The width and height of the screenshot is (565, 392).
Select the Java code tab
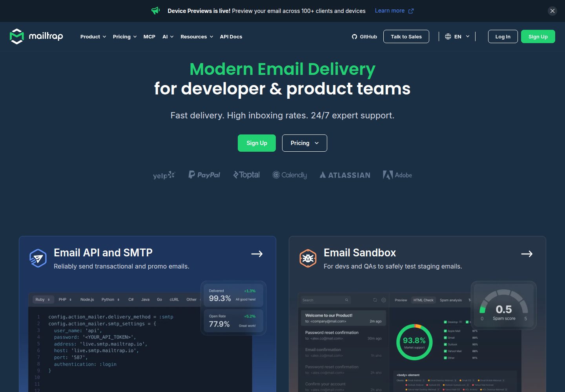[x=145, y=299]
